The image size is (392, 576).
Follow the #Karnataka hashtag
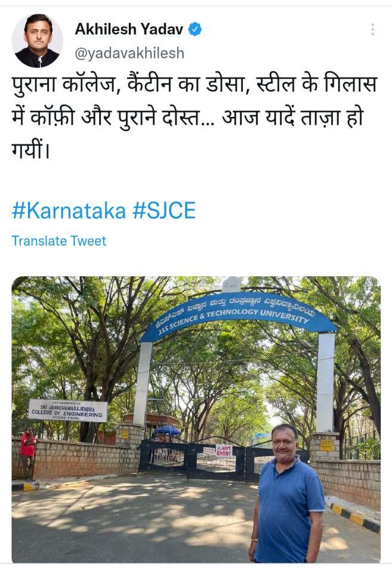coord(69,211)
